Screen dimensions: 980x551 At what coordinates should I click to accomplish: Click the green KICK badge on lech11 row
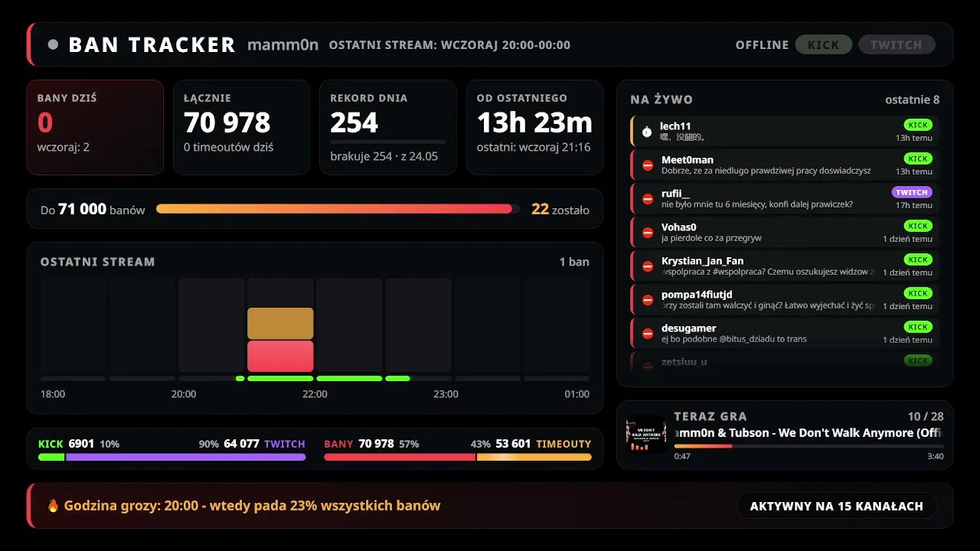(918, 125)
